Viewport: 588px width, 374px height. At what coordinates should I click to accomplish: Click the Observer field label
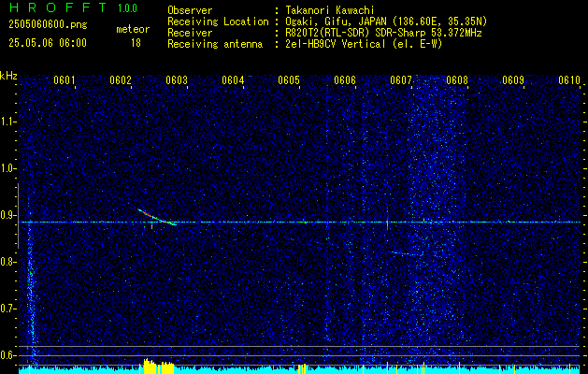[x=190, y=10]
